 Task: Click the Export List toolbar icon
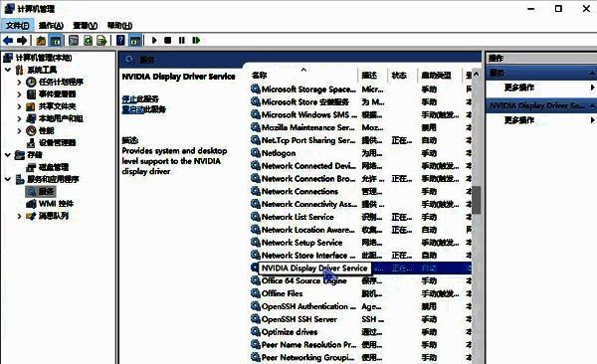(x=101, y=40)
